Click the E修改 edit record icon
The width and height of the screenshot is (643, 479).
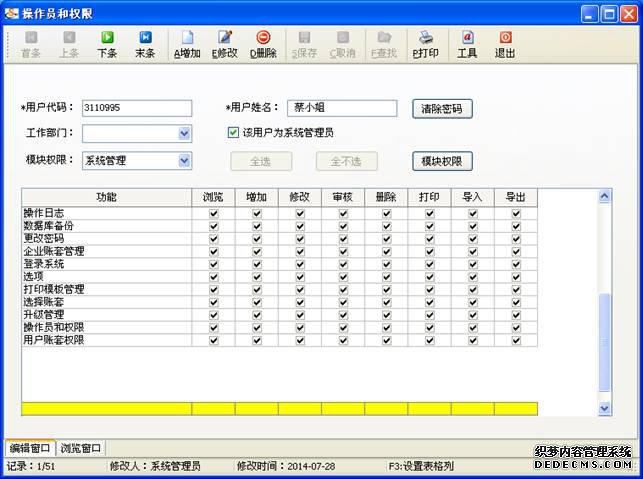click(225, 44)
